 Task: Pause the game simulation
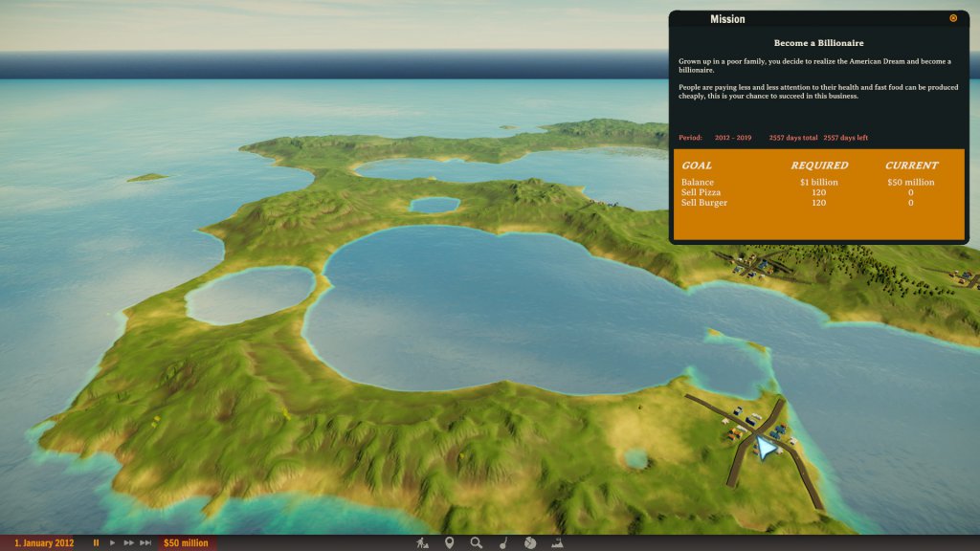96,543
